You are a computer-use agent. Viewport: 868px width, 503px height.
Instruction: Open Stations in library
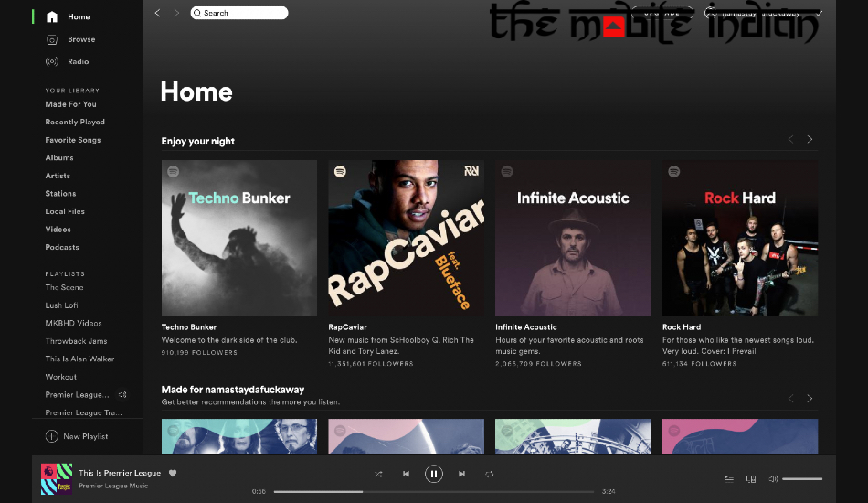60,193
